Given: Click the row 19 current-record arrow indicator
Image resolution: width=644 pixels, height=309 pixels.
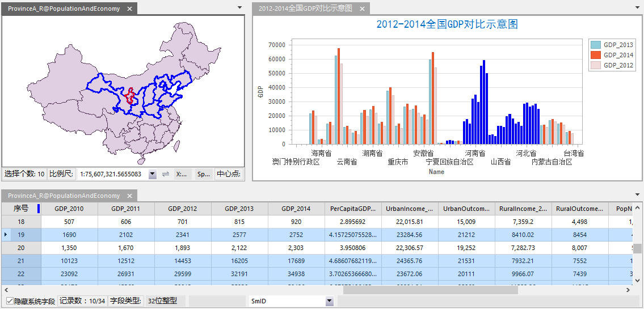Looking at the screenshot, I should pos(6,234).
